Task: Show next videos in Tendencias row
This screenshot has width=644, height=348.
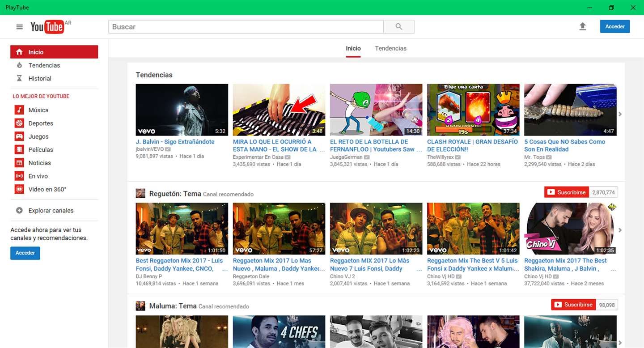Action: click(x=620, y=114)
